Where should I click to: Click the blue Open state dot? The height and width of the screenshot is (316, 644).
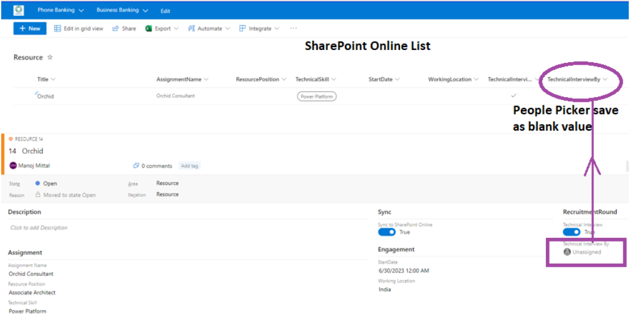[38, 183]
